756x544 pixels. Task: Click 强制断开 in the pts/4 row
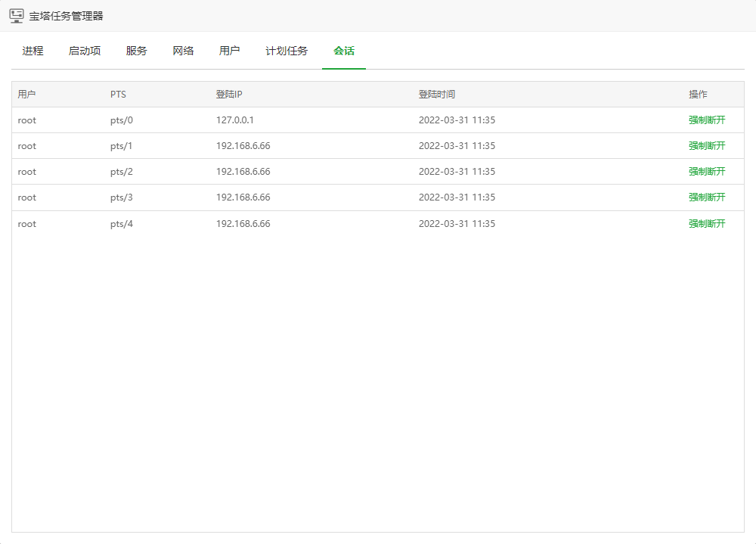tap(706, 224)
